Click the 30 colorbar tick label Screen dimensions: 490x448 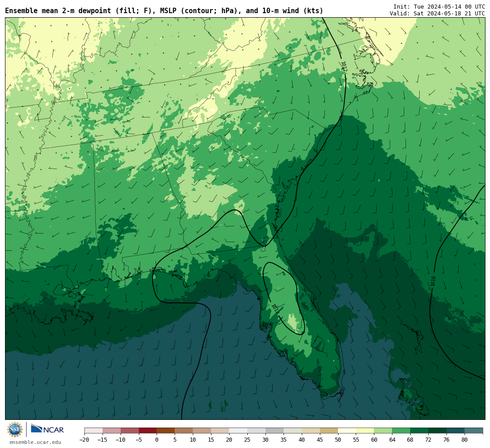[265, 440]
